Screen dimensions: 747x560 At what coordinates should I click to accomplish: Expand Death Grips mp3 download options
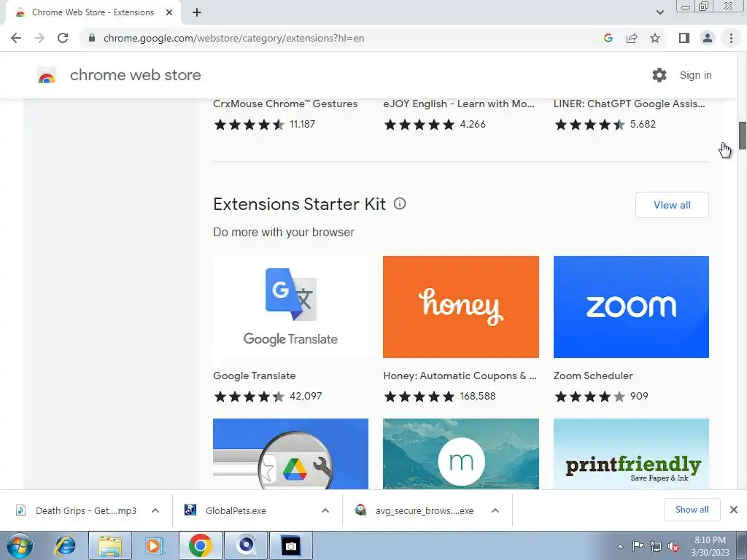(155, 510)
